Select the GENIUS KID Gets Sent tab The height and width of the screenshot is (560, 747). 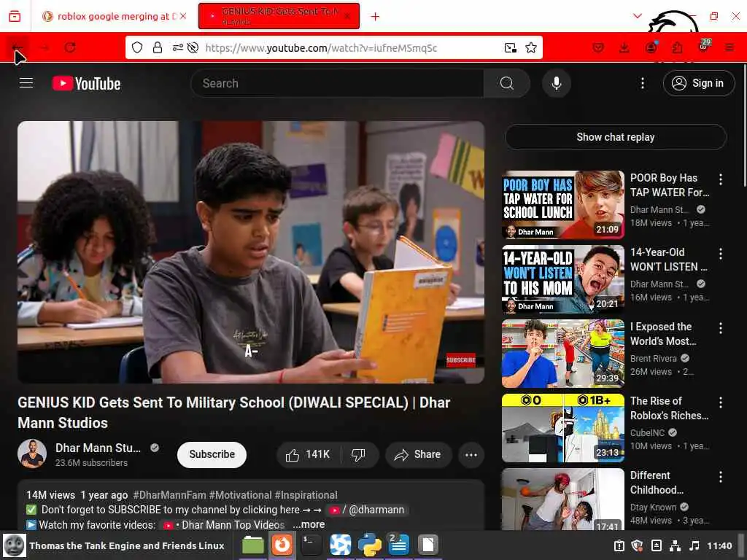point(279,16)
